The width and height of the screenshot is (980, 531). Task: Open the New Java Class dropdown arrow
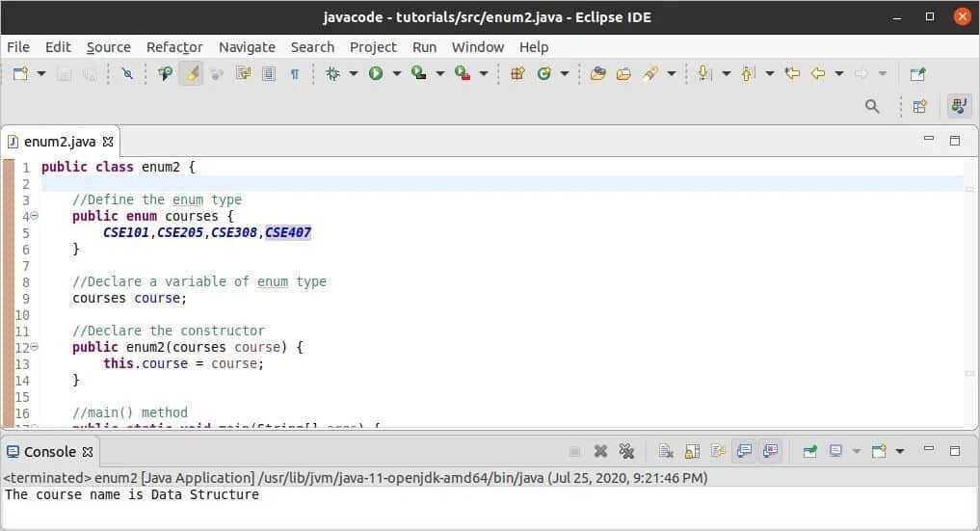(x=565, y=73)
